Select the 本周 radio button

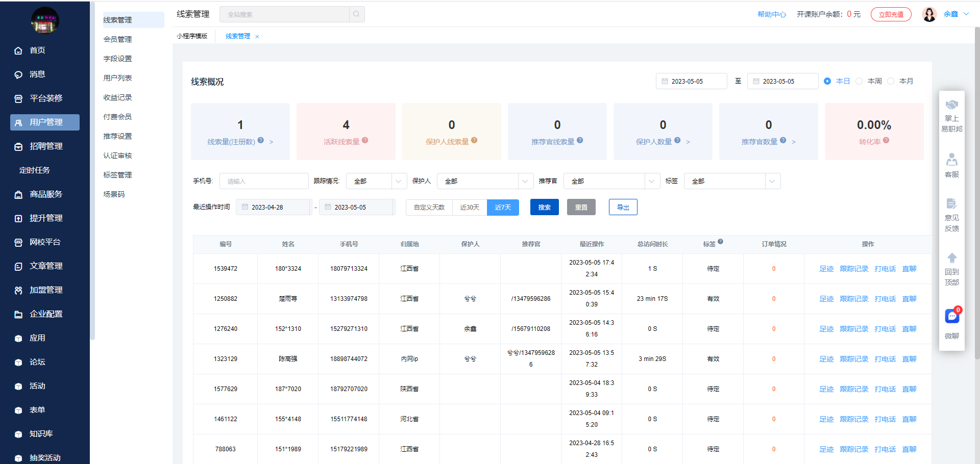(x=859, y=81)
